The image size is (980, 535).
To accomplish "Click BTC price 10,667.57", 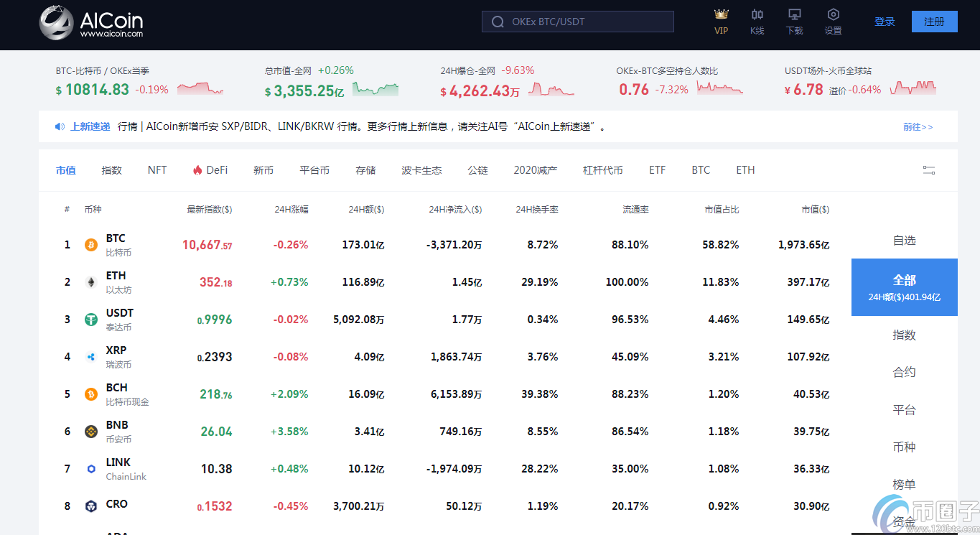I will tap(207, 245).
